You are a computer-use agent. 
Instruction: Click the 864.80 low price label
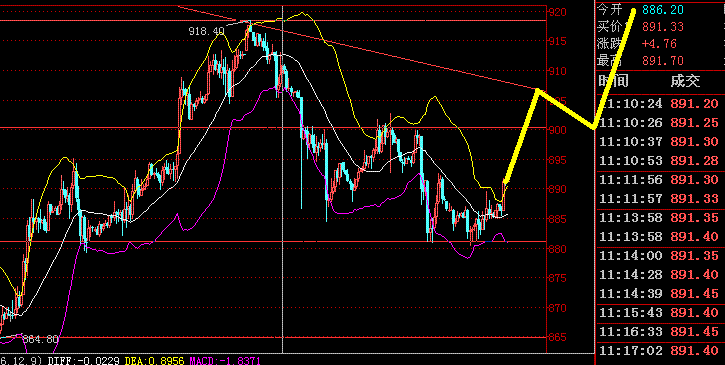point(40,340)
